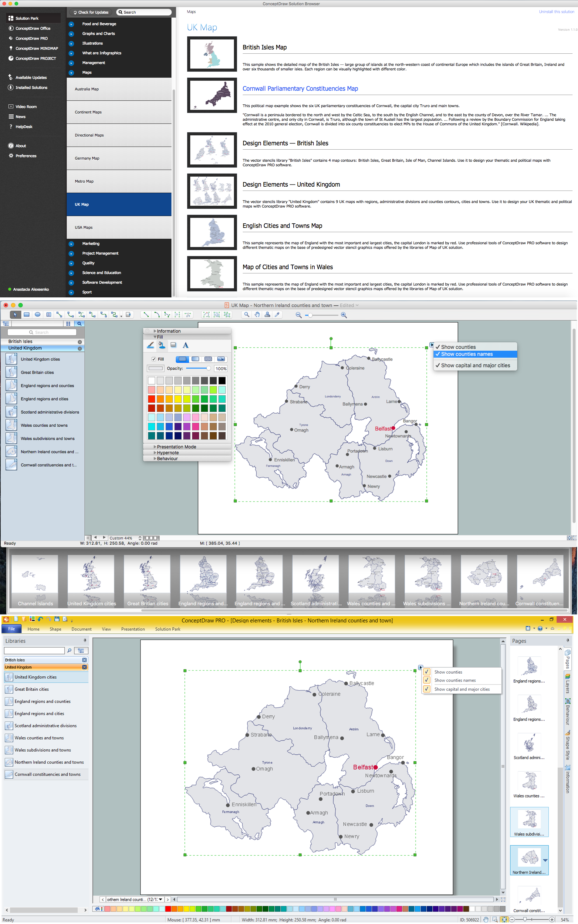Uncheck 'Show counties' in Windows action menu

(427, 672)
